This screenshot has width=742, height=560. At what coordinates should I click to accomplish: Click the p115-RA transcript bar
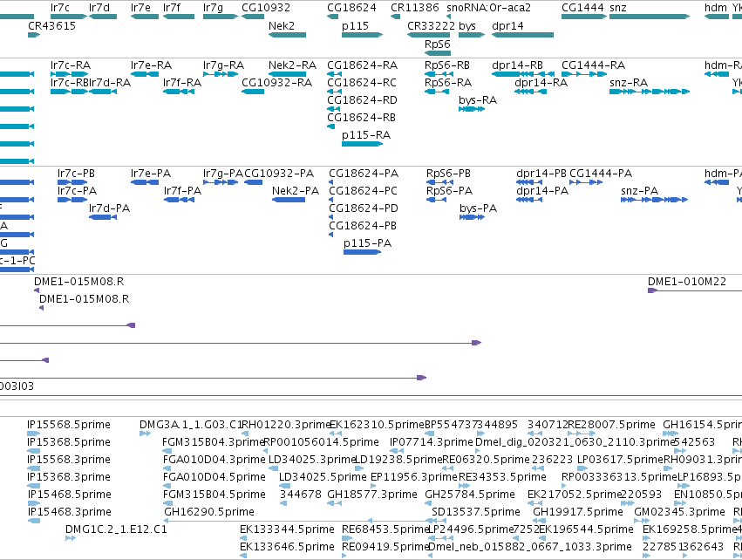coord(362,143)
